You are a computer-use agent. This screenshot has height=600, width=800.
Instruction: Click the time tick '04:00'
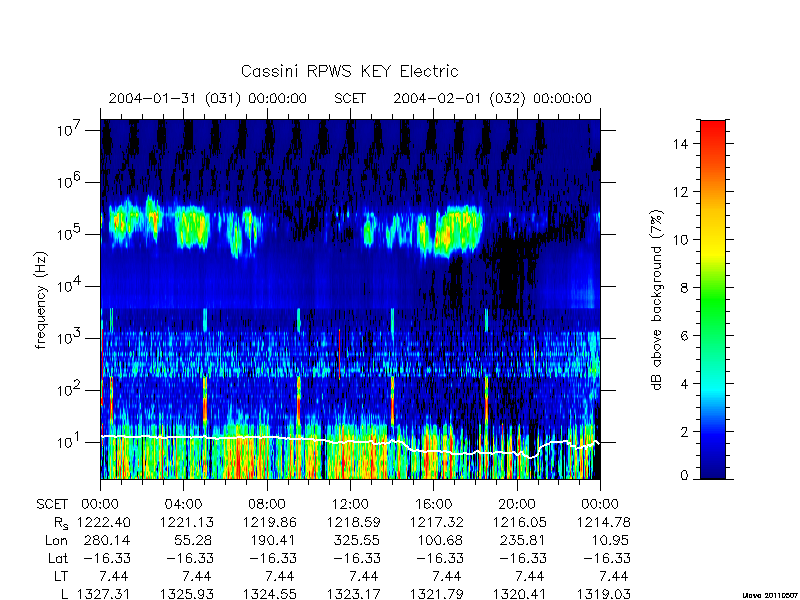click(183, 505)
